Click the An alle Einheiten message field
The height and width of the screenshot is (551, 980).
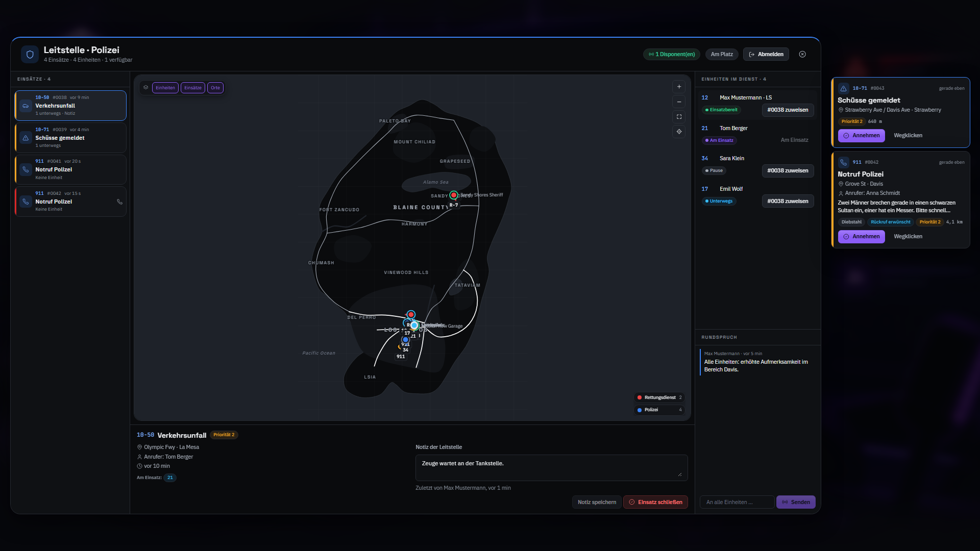737,502
